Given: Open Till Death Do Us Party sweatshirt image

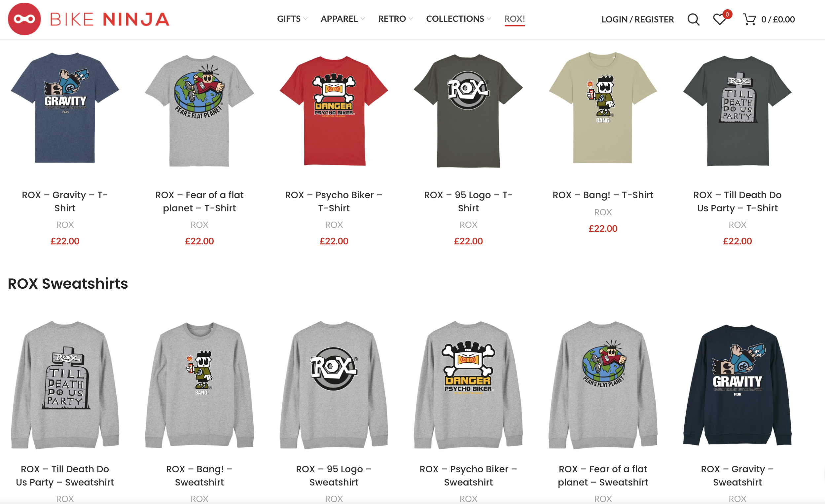Looking at the screenshot, I should pyautogui.click(x=65, y=385).
